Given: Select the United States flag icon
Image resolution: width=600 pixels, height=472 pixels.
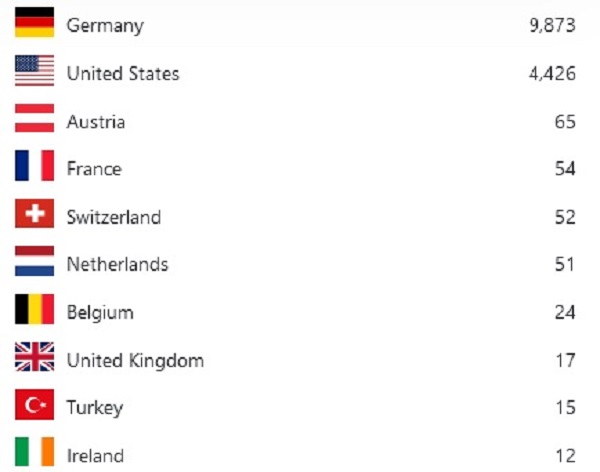Looking at the screenshot, I should (x=34, y=70).
